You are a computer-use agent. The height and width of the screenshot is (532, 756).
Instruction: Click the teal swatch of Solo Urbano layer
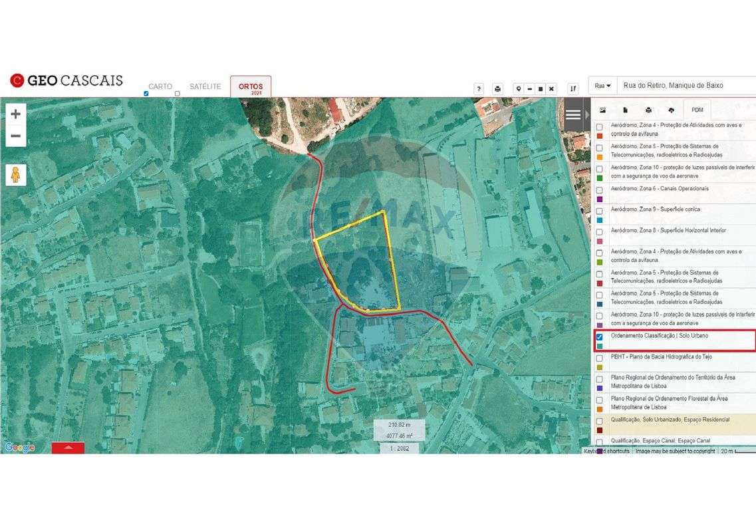599,346
